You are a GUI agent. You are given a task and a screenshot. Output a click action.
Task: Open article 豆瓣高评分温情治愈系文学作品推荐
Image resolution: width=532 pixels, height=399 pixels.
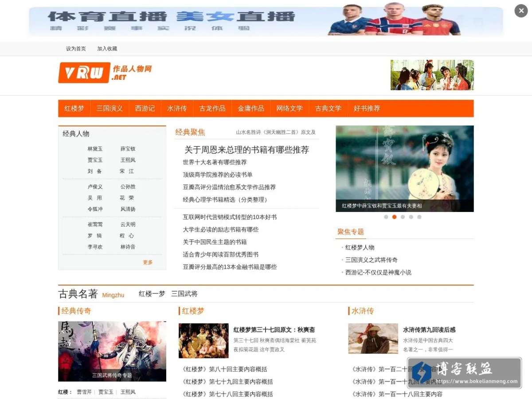pyautogui.click(x=229, y=187)
